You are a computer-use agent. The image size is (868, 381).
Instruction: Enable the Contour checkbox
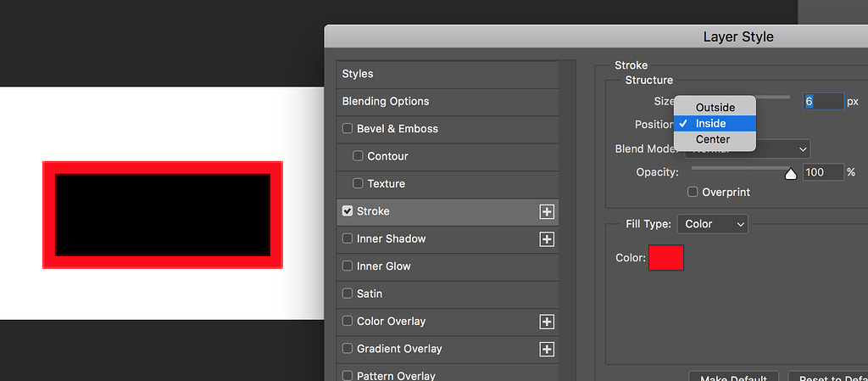coord(358,156)
